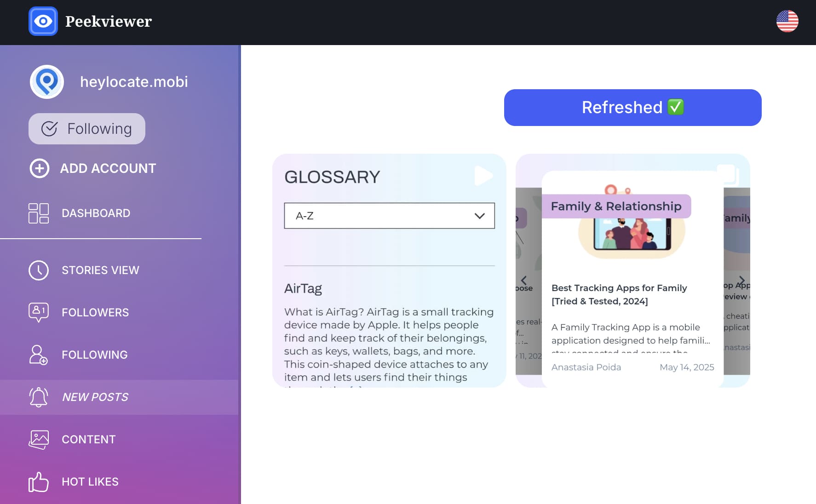Go to previous carousel slide arrow
The height and width of the screenshot is (504, 816).
point(523,281)
